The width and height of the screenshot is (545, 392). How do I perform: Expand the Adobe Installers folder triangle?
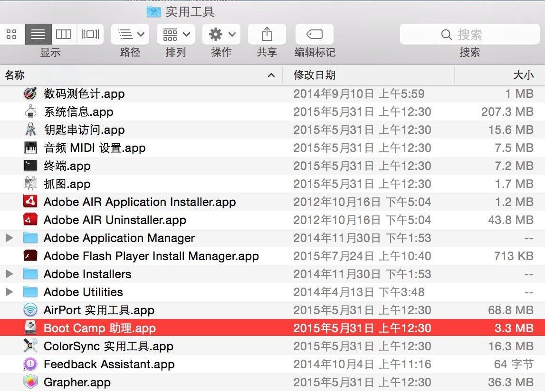coord(10,274)
